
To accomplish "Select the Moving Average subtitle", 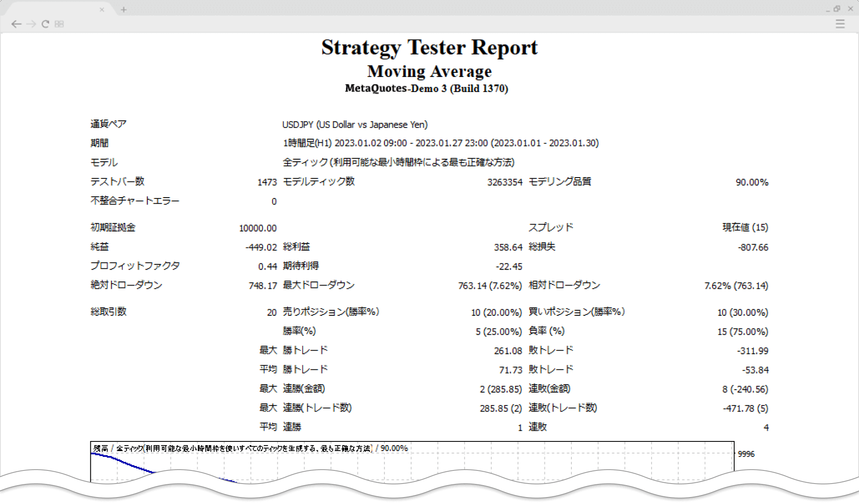I will coord(429,71).
